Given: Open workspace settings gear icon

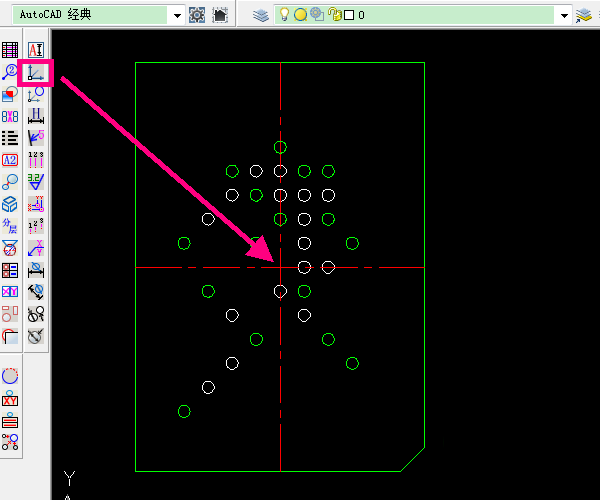Looking at the screenshot, I should pyautogui.click(x=197, y=15).
